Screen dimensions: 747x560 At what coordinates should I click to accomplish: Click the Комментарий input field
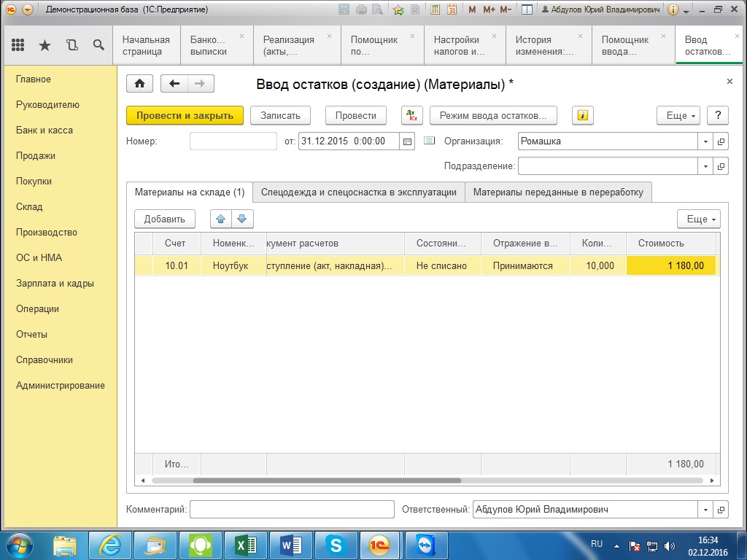tap(292, 510)
